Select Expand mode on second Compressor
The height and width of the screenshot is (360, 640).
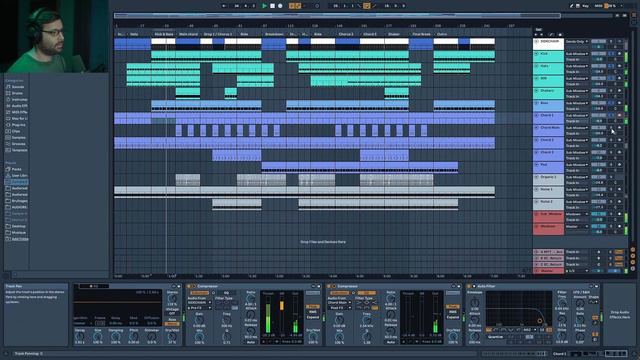click(x=452, y=317)
